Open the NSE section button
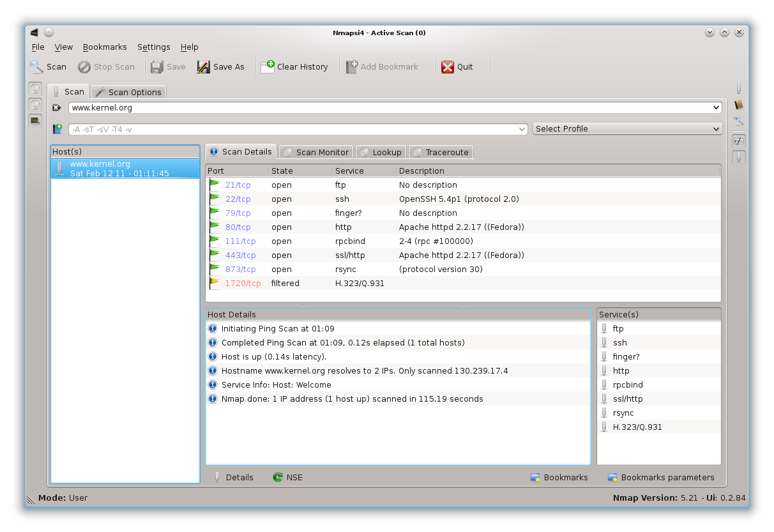The width and height of the screenshot is (774, 532). click(x=287, y=477)
